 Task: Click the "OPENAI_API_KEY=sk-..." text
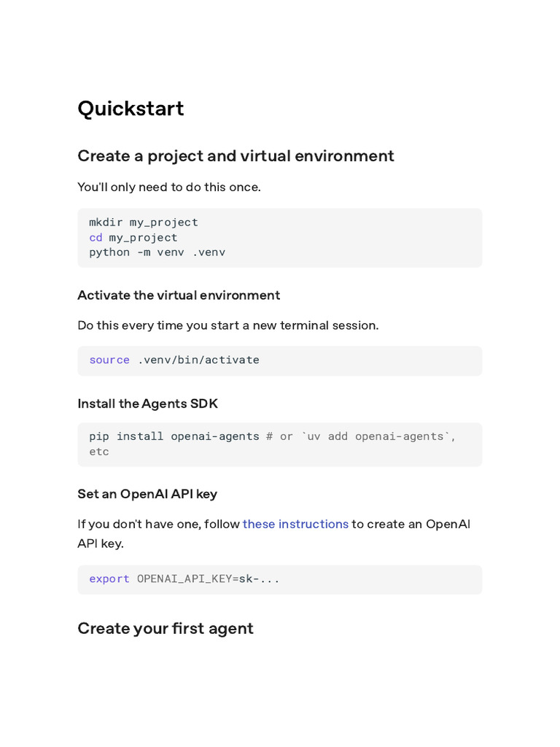[209, 578]
